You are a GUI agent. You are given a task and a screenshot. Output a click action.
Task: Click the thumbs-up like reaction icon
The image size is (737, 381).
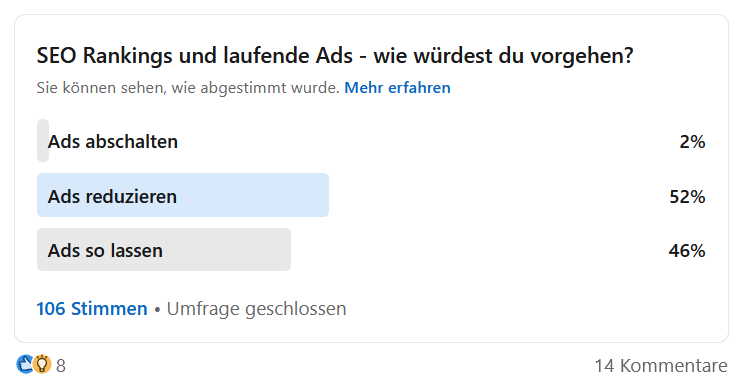[x=24, y=364]
